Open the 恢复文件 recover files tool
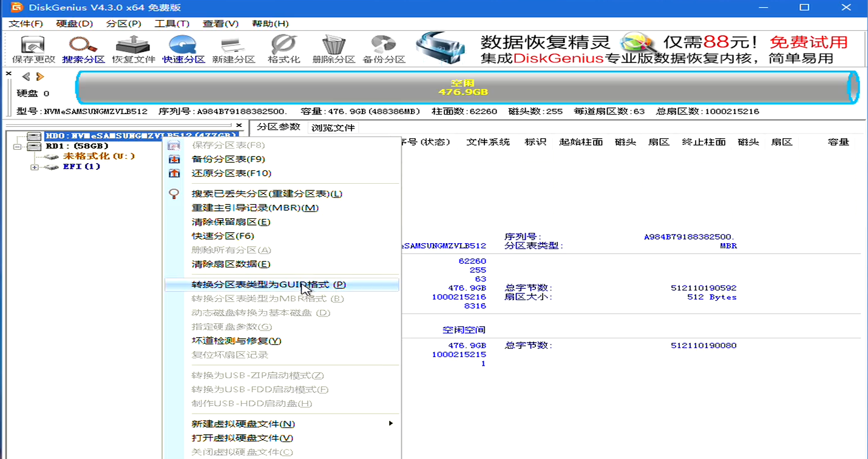 point(134,50)
